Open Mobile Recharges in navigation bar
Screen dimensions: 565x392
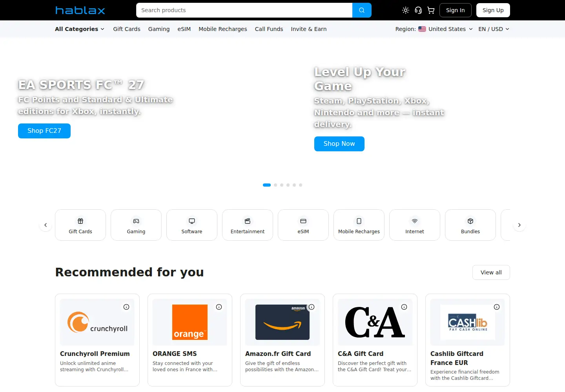coord(223,29)
